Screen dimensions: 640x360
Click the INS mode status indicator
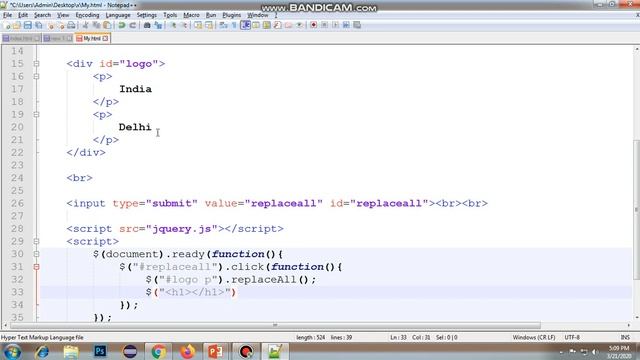point(625,338)
